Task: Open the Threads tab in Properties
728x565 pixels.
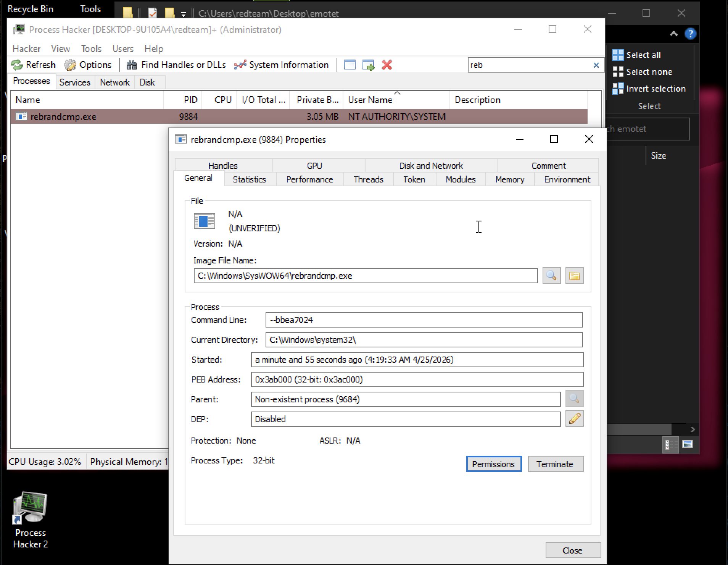Action: [368, 179]
